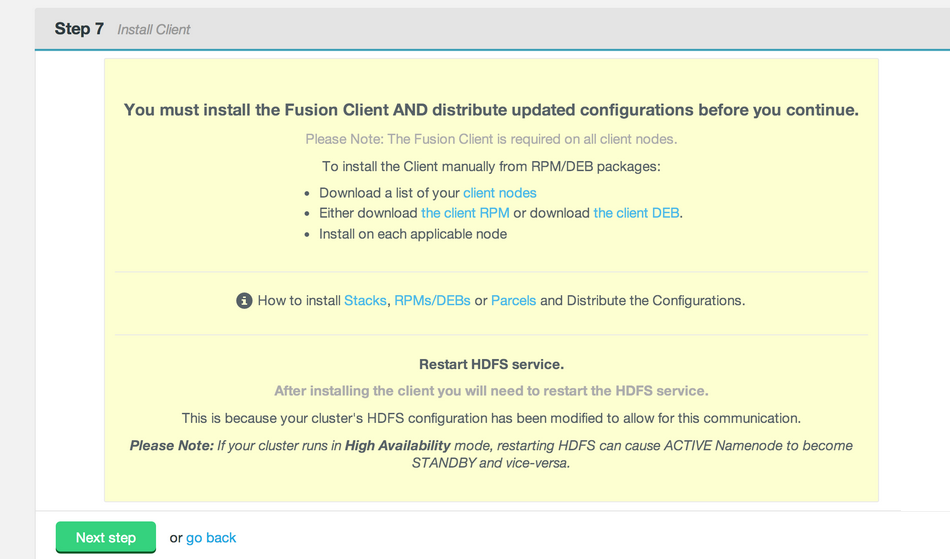The image size is (950, 559).
Task: Download the client DEB package
Action: pyautogui.click(x=636, y=213)
